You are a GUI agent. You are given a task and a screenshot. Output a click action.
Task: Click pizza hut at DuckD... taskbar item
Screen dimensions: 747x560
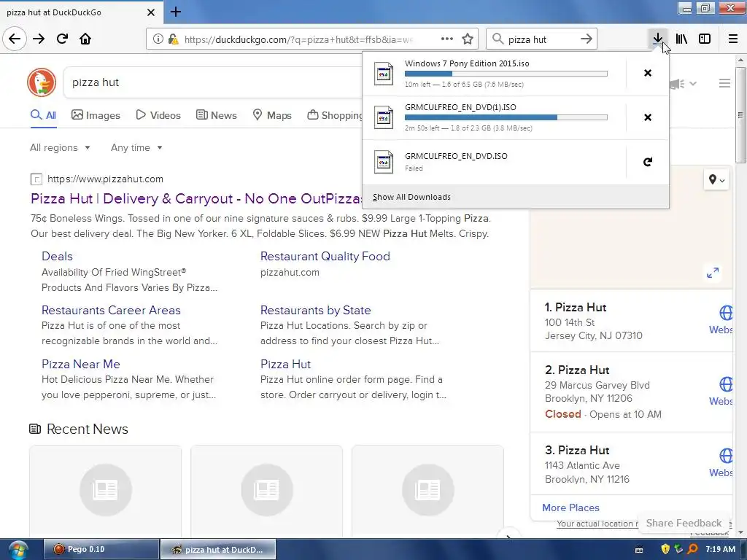point(217,549)
